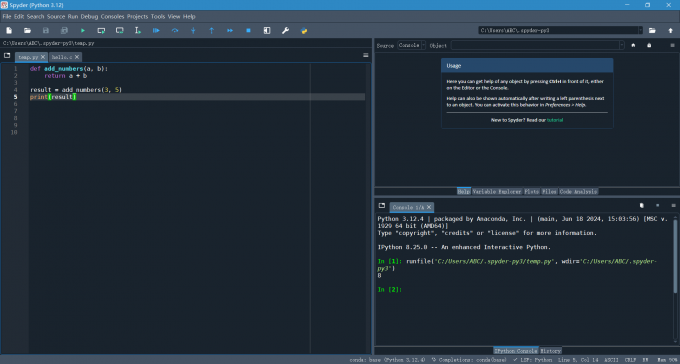Continue execution until next breakpoint
Screen dimensions: 680x364
point(230,30)
